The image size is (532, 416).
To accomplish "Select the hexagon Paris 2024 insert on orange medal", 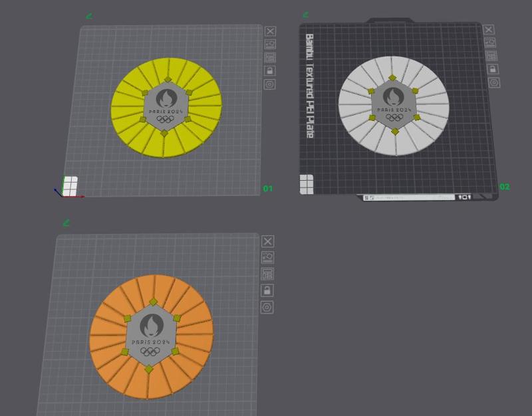I will [x=151, y=336].
